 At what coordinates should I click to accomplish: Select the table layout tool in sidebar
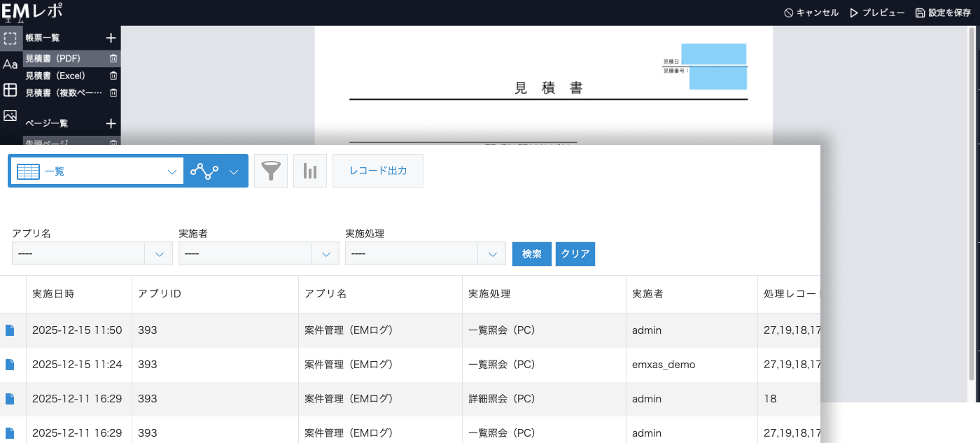coord(10,90)
